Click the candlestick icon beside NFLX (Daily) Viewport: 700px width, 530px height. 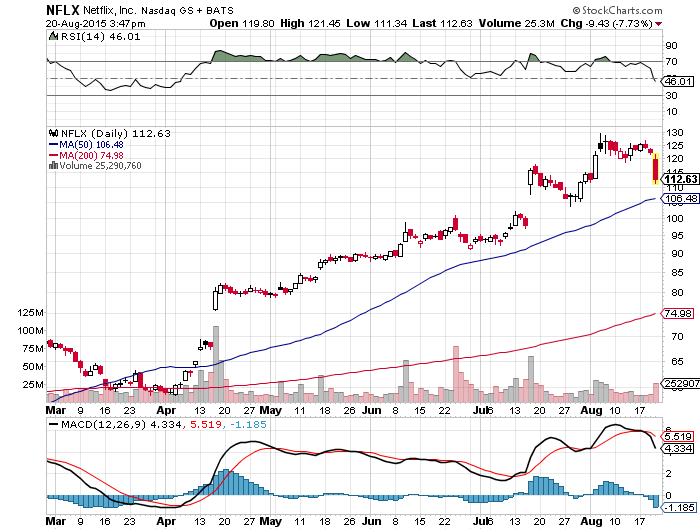[x=54, y=133]
